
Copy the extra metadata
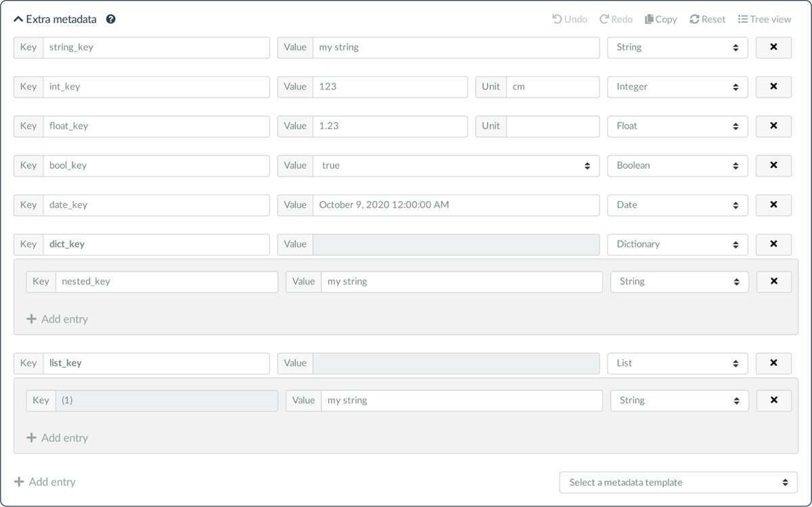[661, 19]
